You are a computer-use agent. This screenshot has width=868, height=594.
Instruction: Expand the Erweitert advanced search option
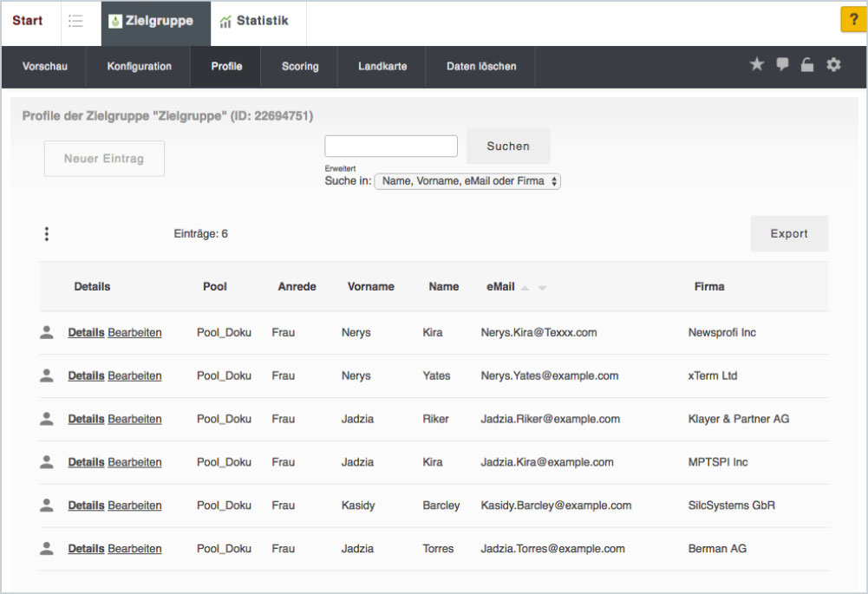coord(340,168)
